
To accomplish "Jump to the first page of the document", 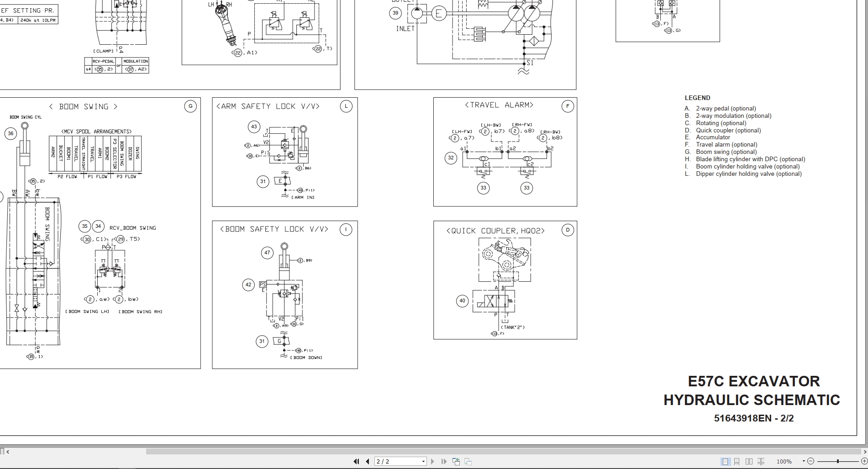I will pyautogui.click(x=357, y=461).
